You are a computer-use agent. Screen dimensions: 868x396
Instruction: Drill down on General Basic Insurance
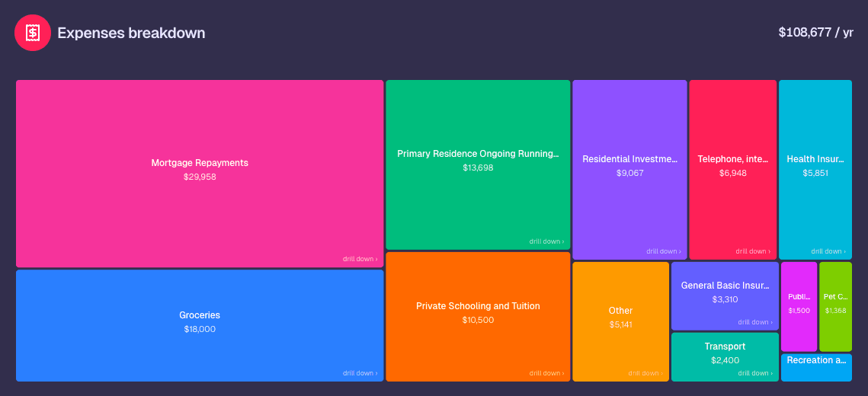coord(755,322)
